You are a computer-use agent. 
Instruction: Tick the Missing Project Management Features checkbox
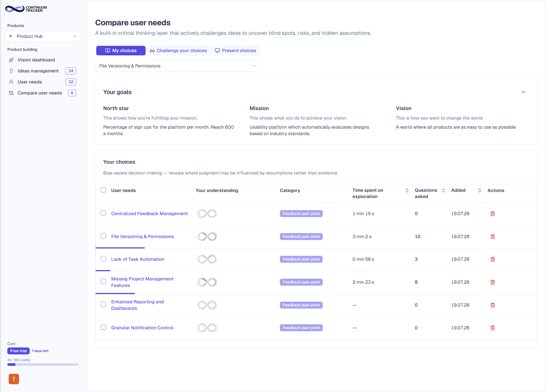coord(103,281)
